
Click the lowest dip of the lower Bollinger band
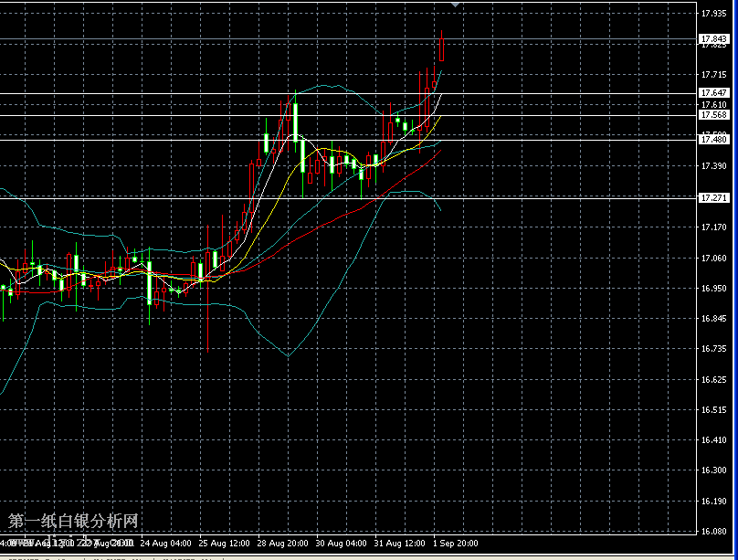pos(287,356)
